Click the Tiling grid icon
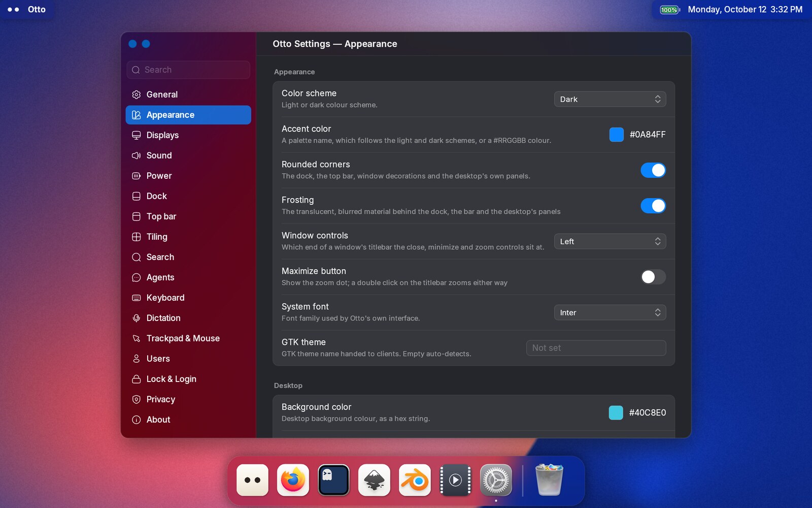The image size is (812, 508). tap(136, 237)
